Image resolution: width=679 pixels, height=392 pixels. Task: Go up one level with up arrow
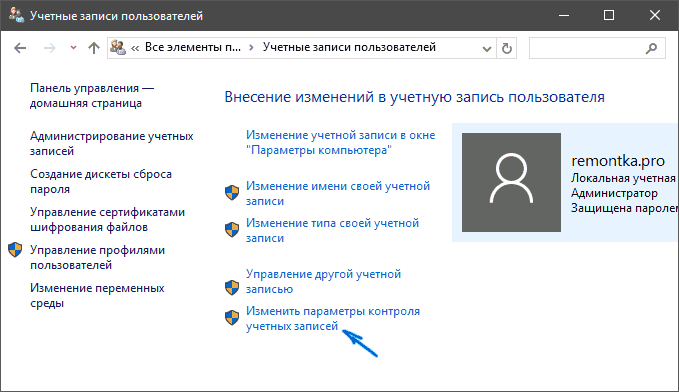pos(94,48)
